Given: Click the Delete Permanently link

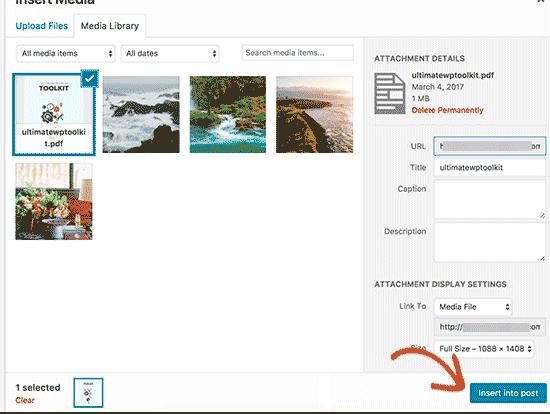Looking at the screenshot, I should tap(447, 110).
